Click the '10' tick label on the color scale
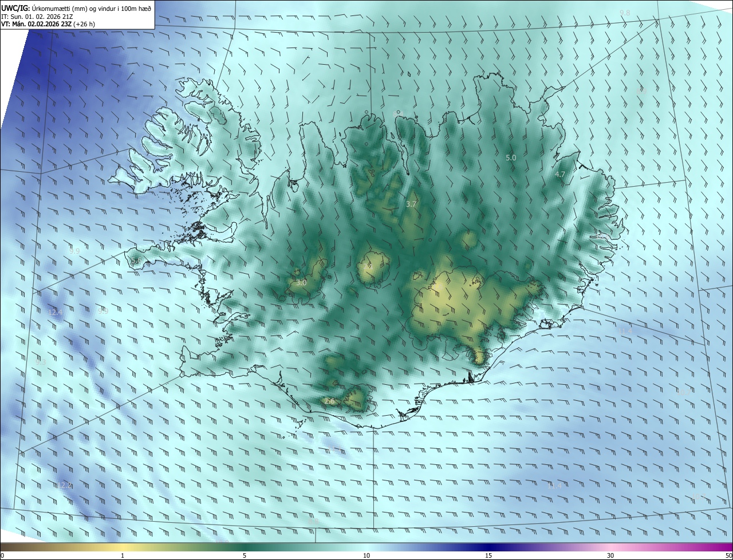Viewport: 733px width, 560px height. click(366, 555)
